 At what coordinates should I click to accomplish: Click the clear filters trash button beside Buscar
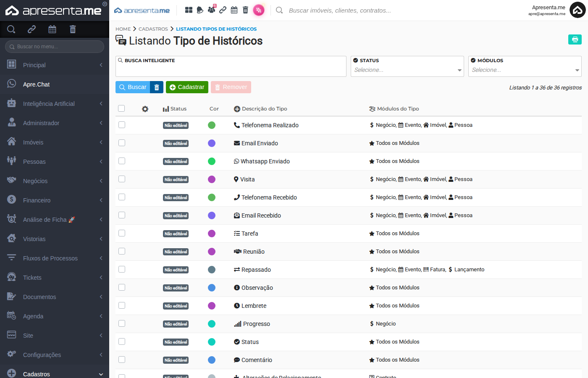coord(157,87)
